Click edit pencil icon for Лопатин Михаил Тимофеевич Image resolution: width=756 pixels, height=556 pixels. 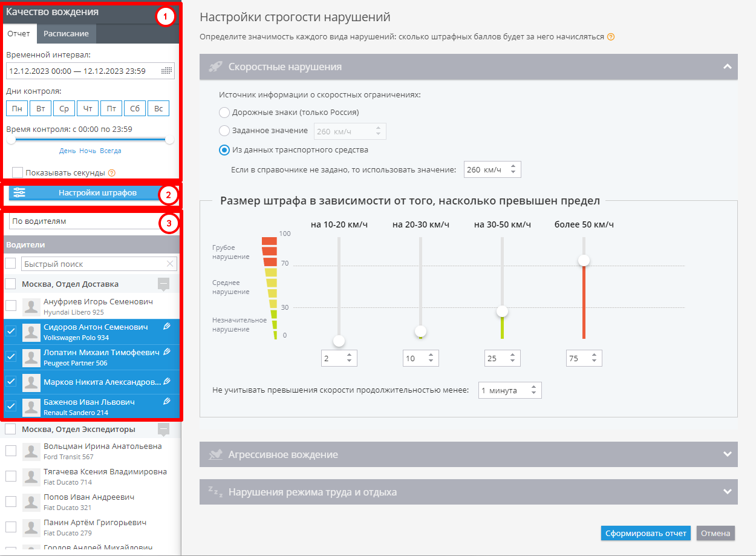168,352
